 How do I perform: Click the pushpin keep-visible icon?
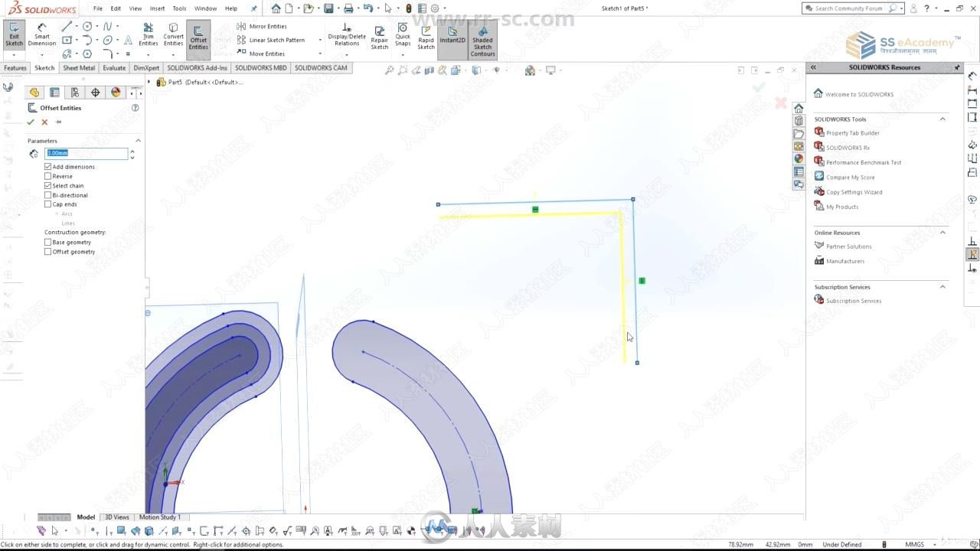pos(58,122)
